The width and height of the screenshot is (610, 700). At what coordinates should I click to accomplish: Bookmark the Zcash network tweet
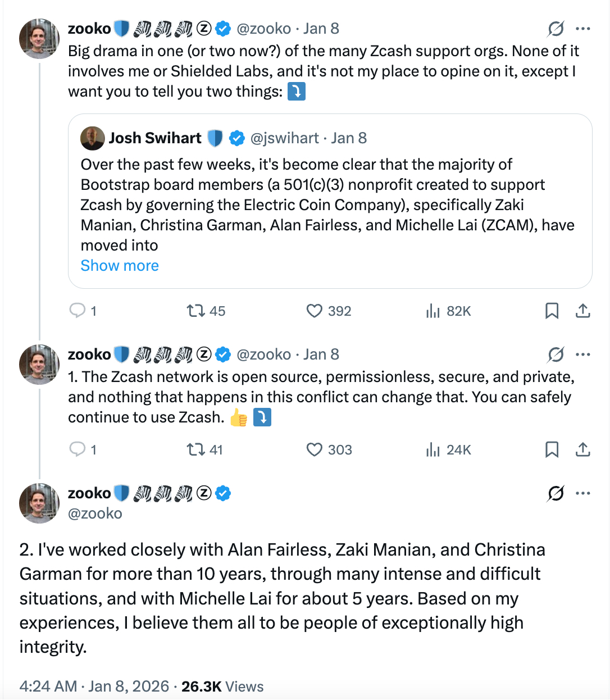click(552, 449)
